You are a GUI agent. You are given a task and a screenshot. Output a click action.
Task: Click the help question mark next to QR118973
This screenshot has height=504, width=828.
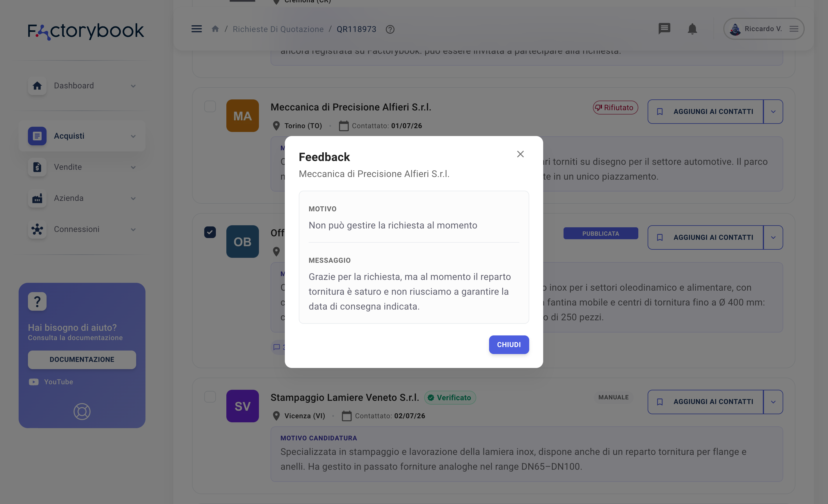click(390, 29)
